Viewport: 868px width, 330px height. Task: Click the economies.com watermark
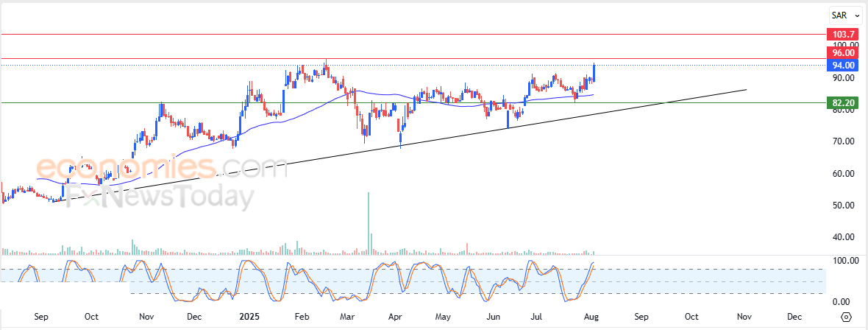coord(162,167)
